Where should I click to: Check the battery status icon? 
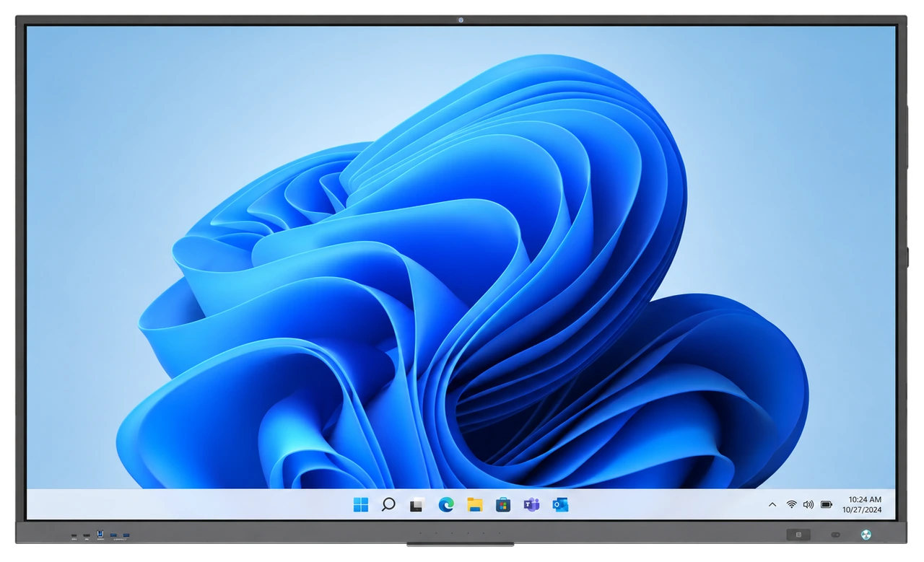[827, 505]
